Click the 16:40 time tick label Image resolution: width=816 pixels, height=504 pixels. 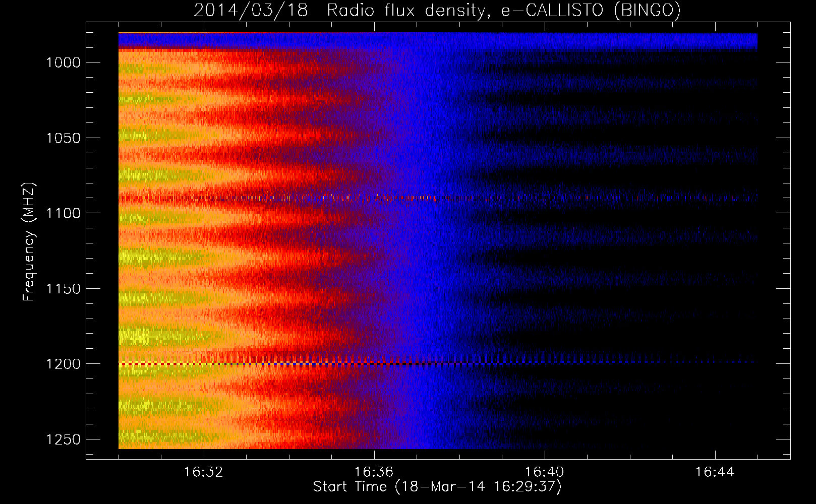pyautogui.click(x=545, y=472)
